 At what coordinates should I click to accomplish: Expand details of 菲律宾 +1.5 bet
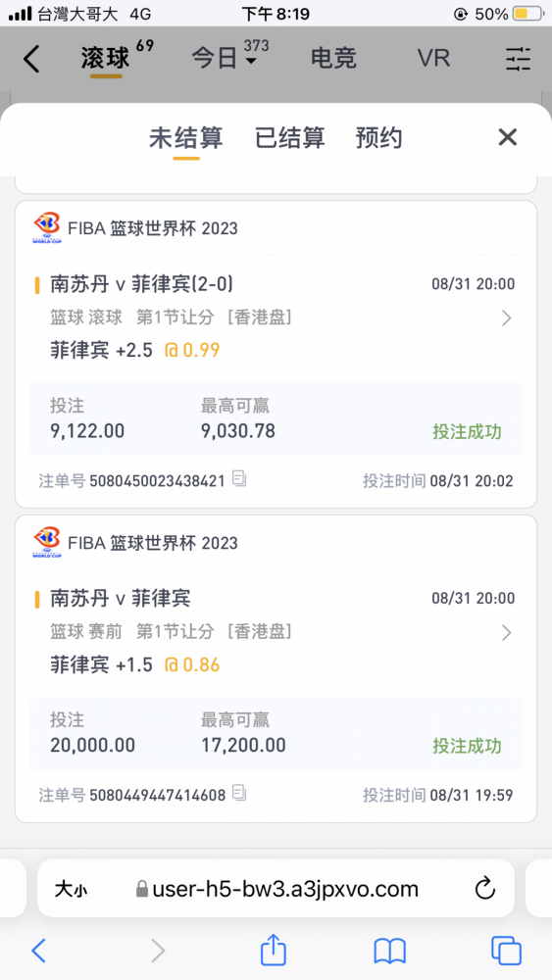(506, 633)
